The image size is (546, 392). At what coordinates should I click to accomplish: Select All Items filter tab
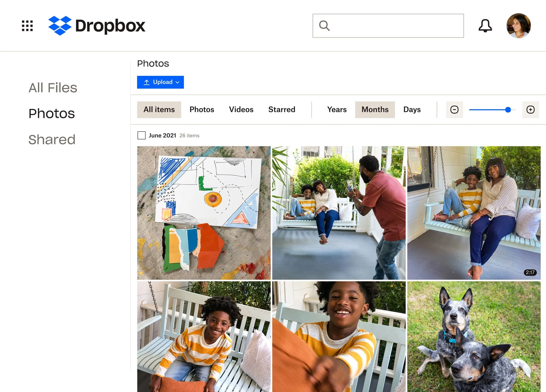(x=159, y=110)
